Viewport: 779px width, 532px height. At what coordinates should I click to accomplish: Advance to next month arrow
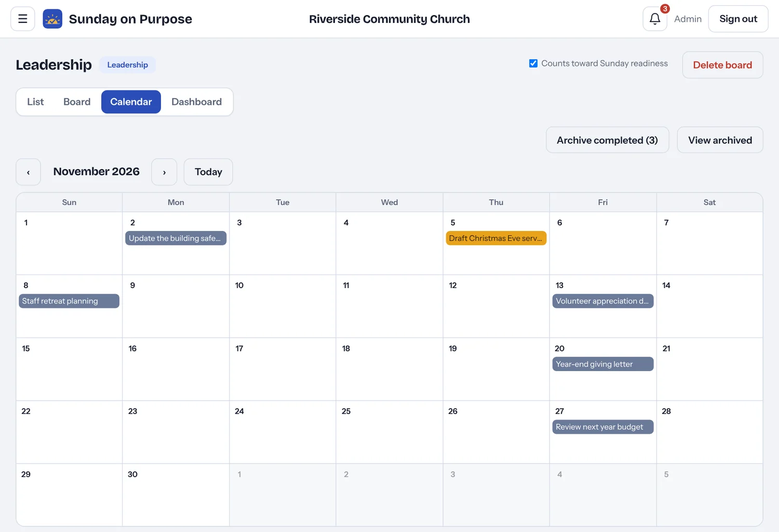tap(164, 172)
